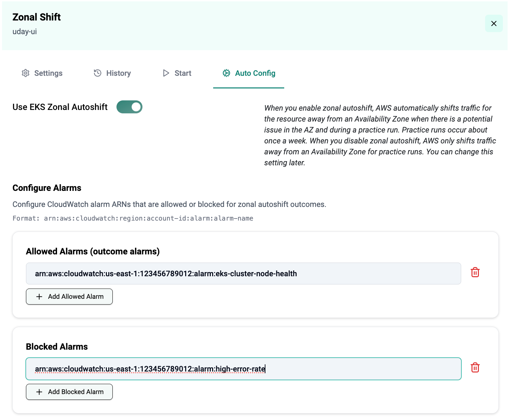This screenshot has width=509, height=420.
Task: Delete the eks-cluster-node-health allowed alarm
Action: [x=475, y=272]
